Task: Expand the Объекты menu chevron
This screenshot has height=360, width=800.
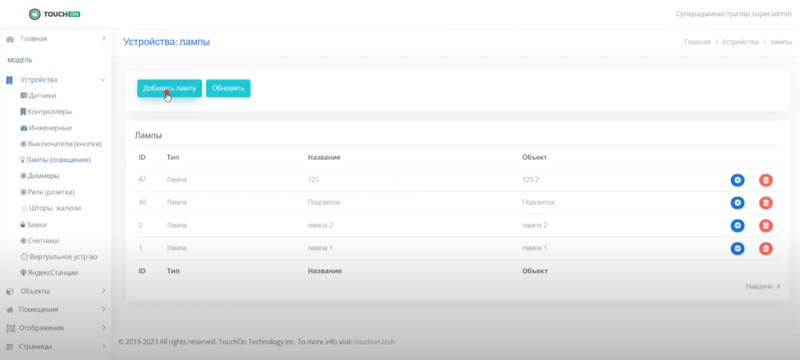Action: coord(104,291)
